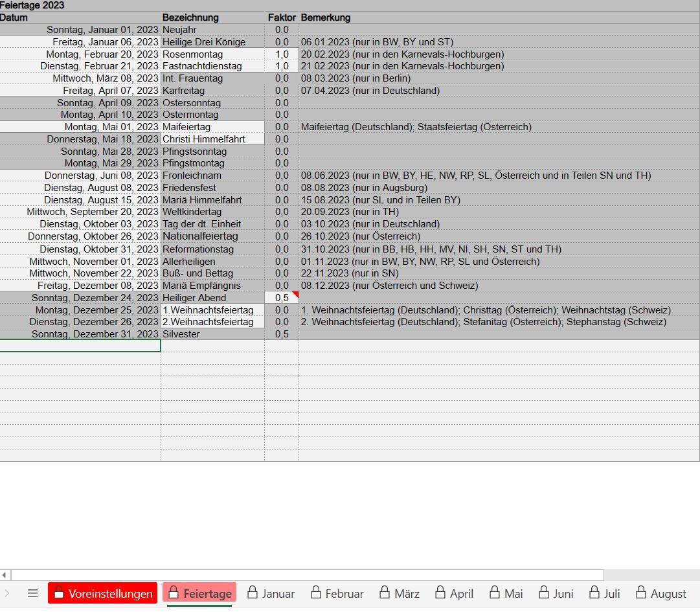Click date Sonntag, Dezember 24, 2023
The image size is (700, 612).
[80, 298]
